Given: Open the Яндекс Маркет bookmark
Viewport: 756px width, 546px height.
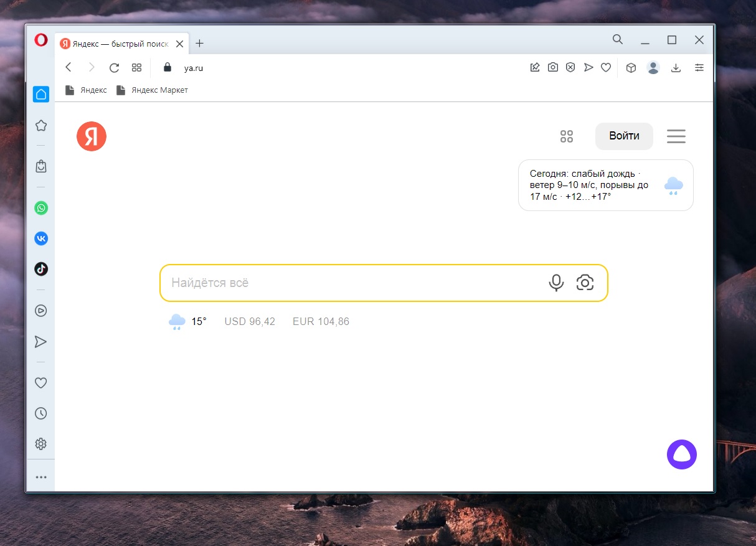Looking at the screenshot, I should point(152,90).
